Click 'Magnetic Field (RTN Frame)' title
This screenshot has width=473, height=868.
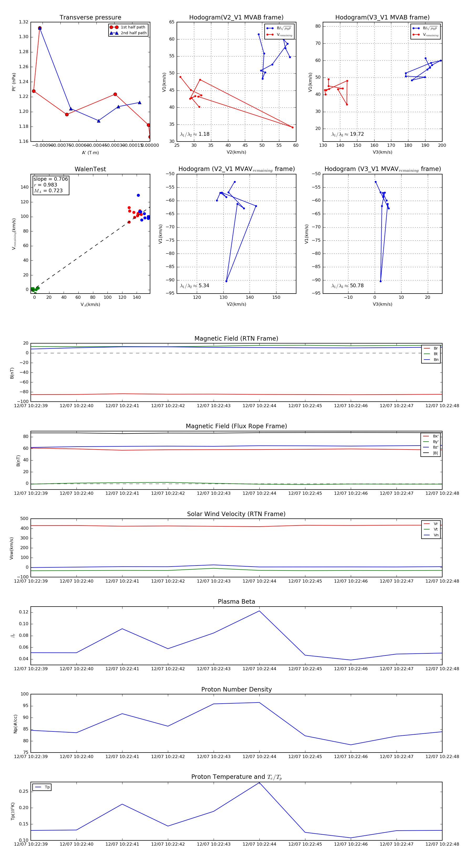tap(236, 339)
